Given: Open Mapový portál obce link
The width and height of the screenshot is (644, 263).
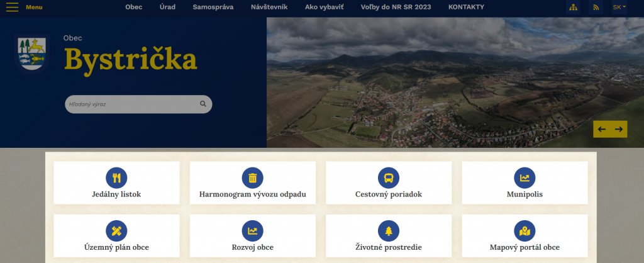Looking at the screenshot, I should 525,247.
